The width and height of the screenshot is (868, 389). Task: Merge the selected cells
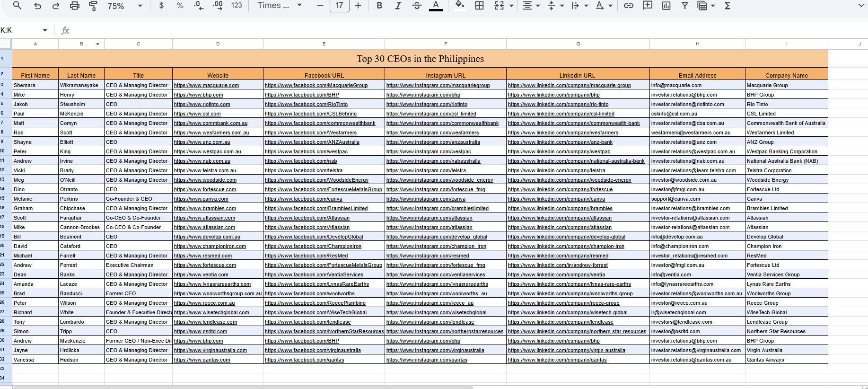pos(499,6)
